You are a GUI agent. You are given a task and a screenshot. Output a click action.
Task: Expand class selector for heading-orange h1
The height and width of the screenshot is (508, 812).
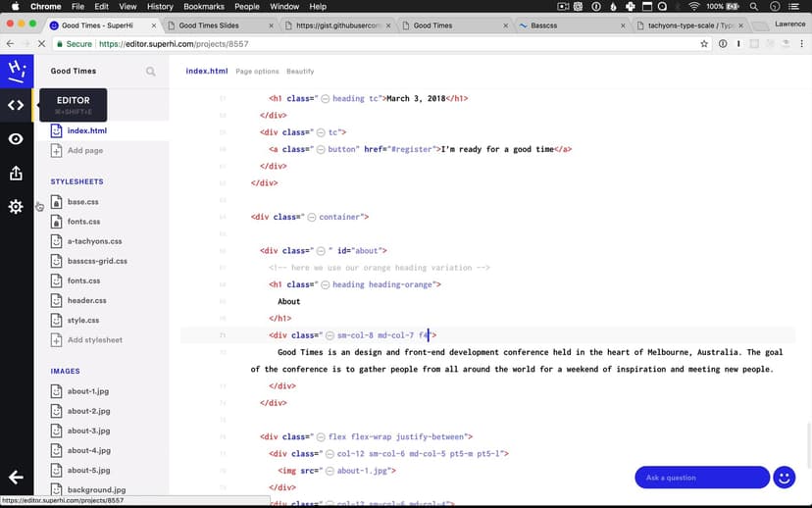pyautogui.click(x=326, y=284)
